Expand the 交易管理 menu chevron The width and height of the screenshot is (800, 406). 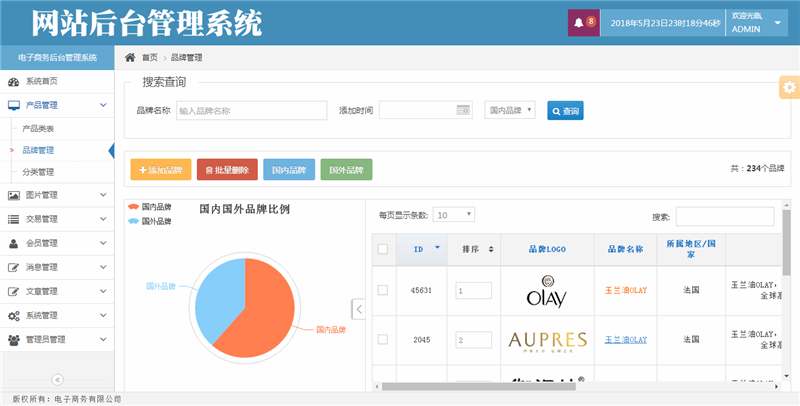point(103,219)
